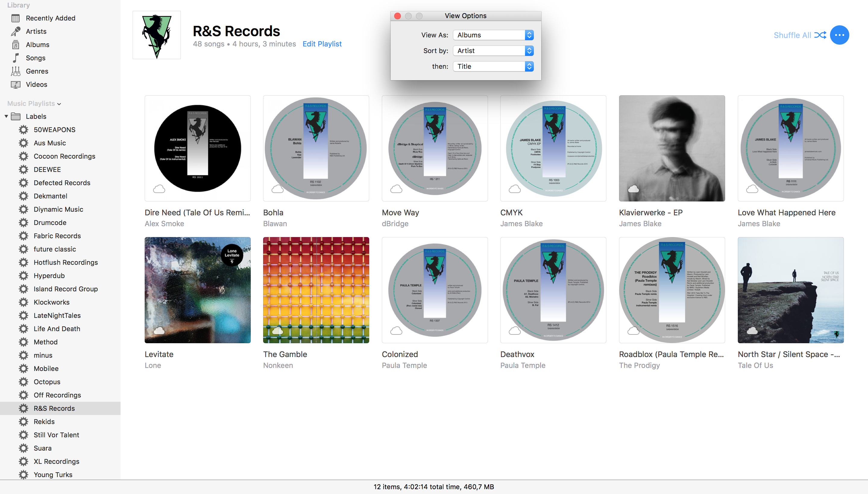The image size is (868, 494).
Task: Click the 'Nonkeen' artist text
Action: click(x=278, y=366)
